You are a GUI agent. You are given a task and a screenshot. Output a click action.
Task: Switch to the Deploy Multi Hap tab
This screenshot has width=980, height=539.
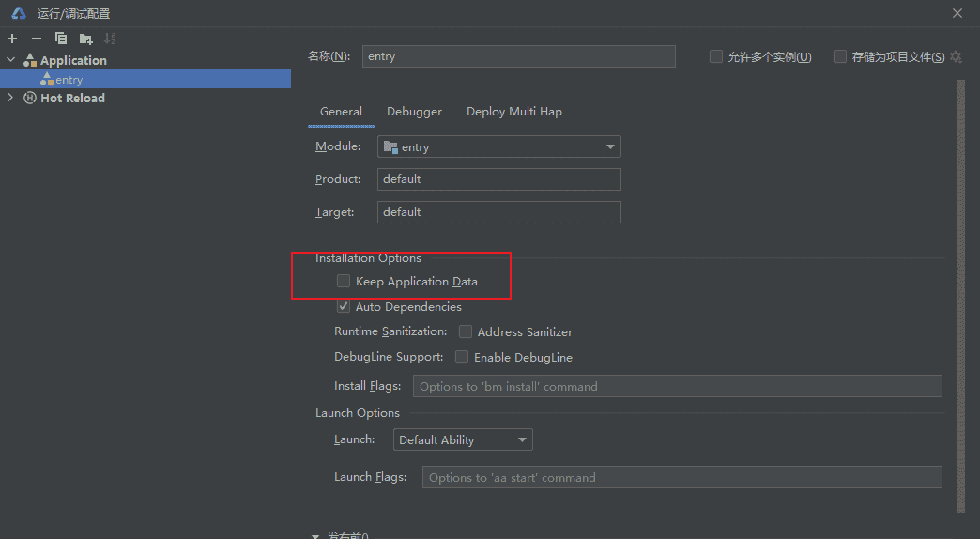(513, 111)
